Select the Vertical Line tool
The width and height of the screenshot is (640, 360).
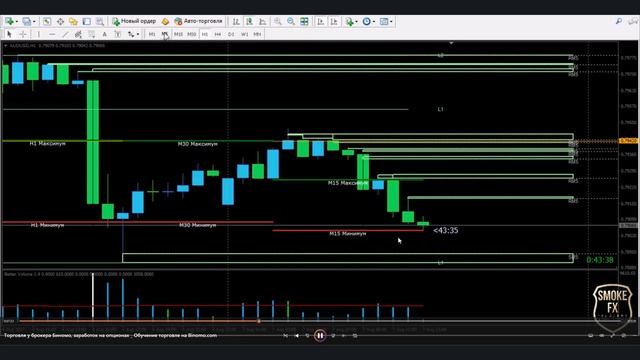point(38,34)
